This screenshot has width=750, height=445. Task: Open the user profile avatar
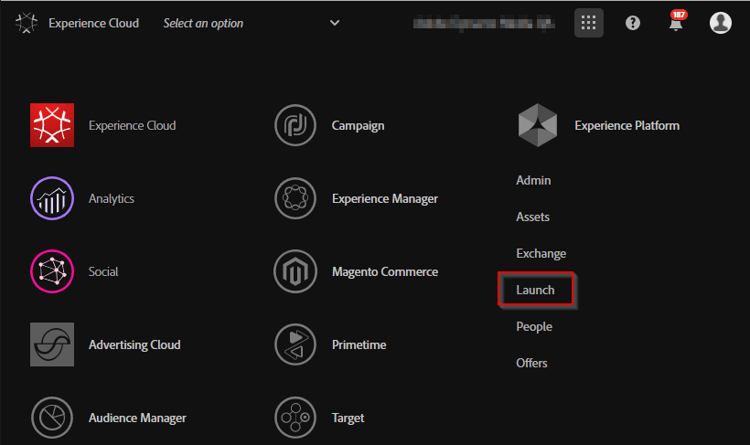click(720, 22)
